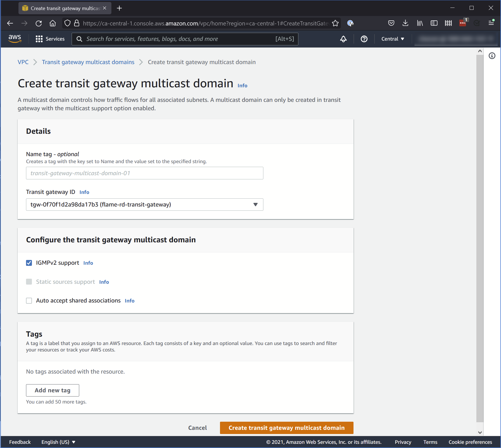The height and width of the screenshot is (448, 501).
Task: Open the Central region selector
Action: (392, 39)
